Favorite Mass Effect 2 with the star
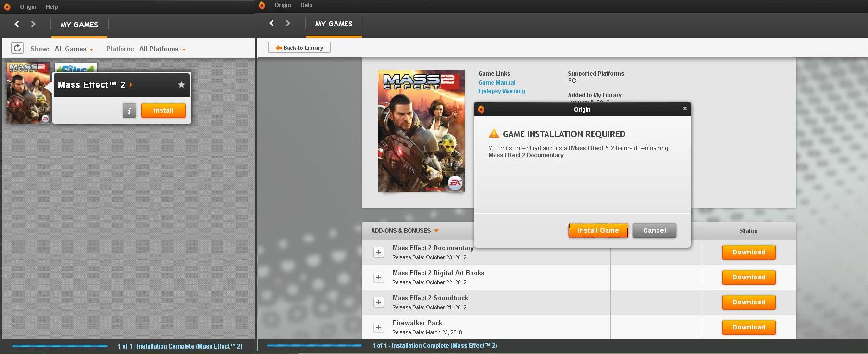 pyautogui.click(x=181, y=85)
